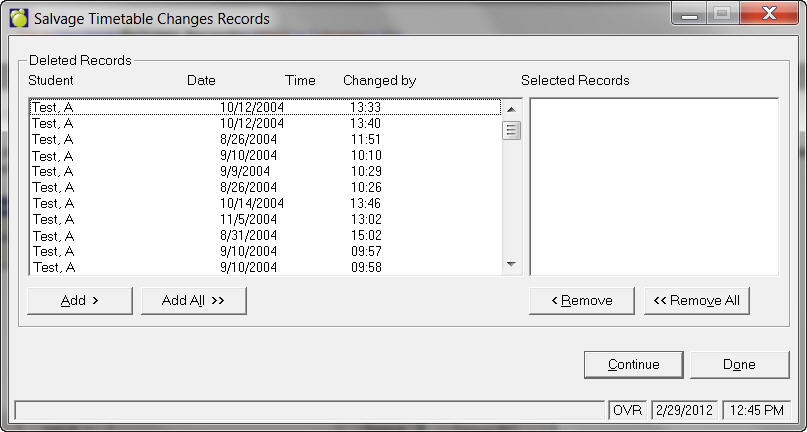Click the < Remove button
The width and height of the screenshot is (807, 432).
point(582,301)
